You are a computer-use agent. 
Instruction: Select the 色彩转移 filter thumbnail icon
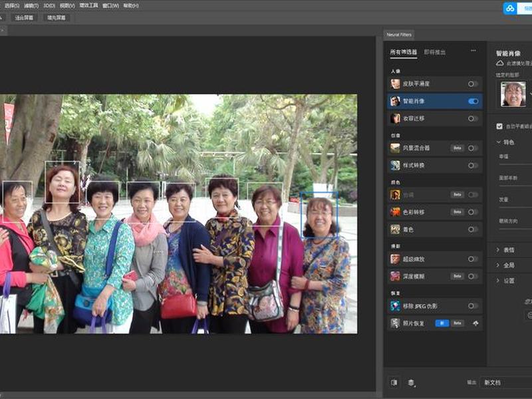pyautogui.click(x=395, y=212)
